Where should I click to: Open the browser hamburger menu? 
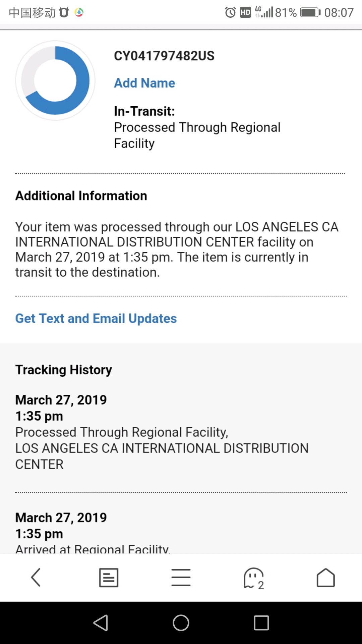181,577
